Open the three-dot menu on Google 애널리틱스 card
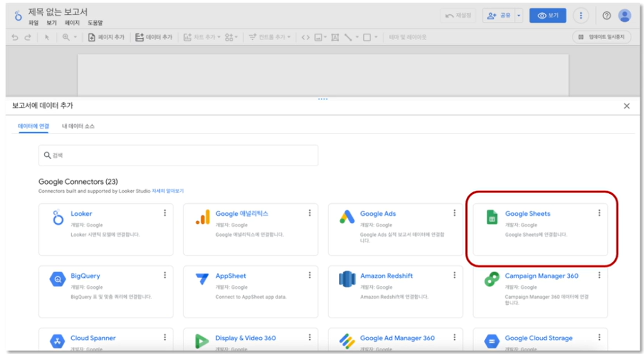The height and width of the screenshot is (354, 644). 309,213
